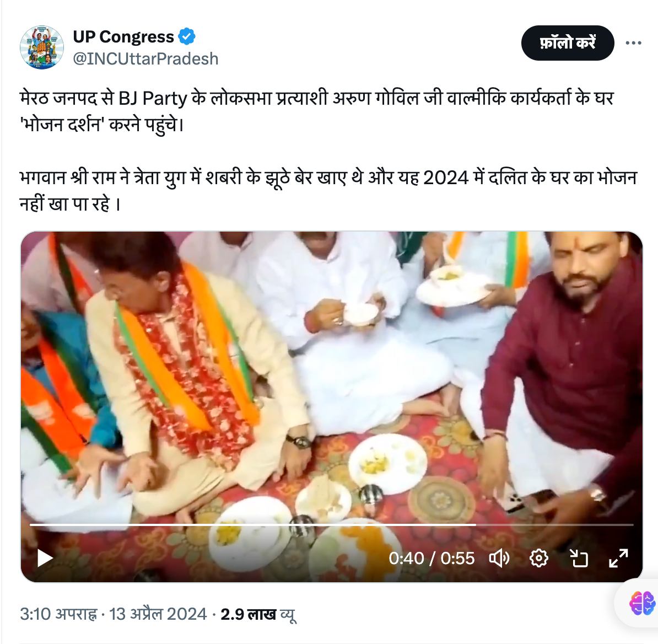Open the 13 अप्रैल 2024 timestamp link
This screenshot has width=658, height=644.
(x=158, y=614)
